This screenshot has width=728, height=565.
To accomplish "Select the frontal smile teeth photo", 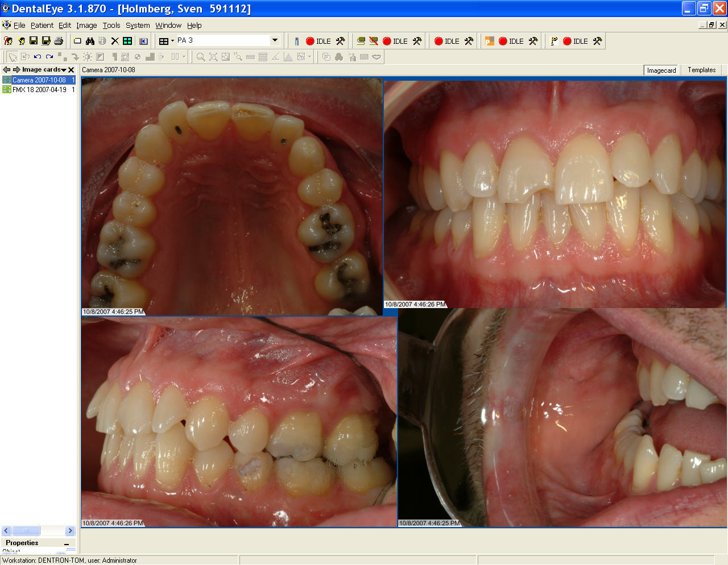I will pyautogui.click(x=555, y=194).
